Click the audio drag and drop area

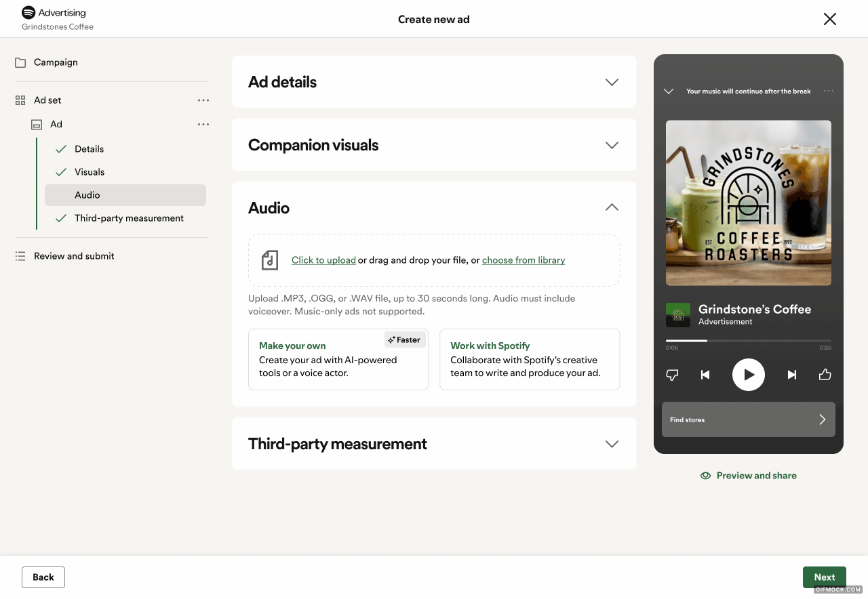[434, 260]
